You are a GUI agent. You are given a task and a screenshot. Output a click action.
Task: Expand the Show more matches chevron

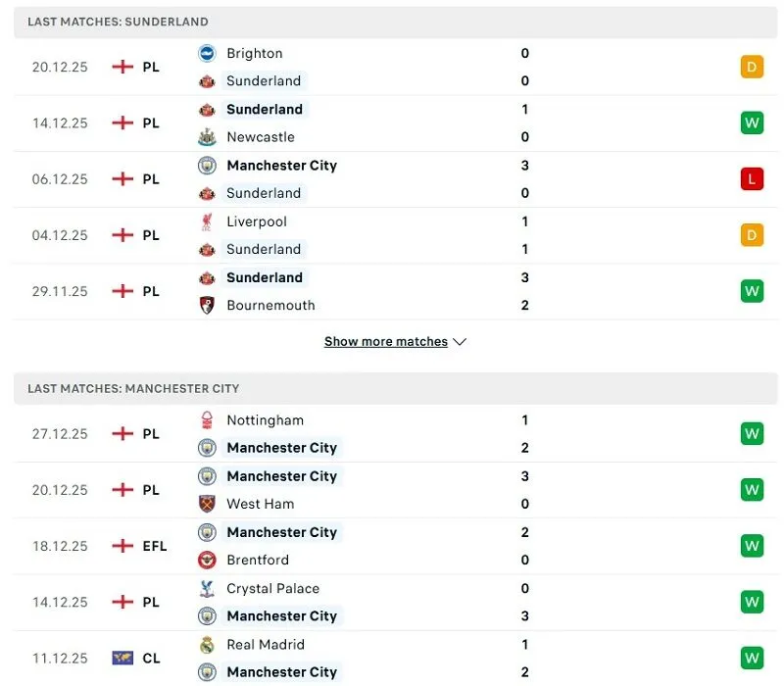pyautogui.click(x=461, y=342)
